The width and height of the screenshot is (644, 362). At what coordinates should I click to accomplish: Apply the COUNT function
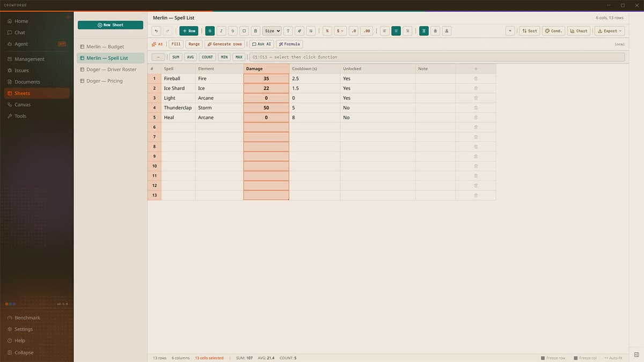[207, 57]
